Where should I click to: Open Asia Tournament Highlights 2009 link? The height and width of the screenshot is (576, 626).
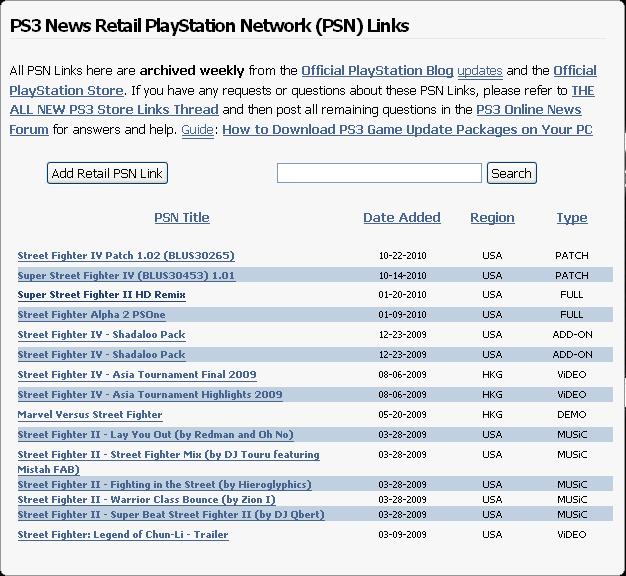click(x=150, y=394)
